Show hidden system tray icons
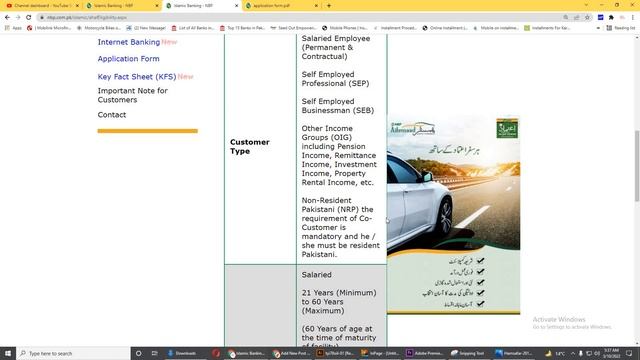Image resolution: width=640 pixels, height=360 pixels. (x=573, y=353)
